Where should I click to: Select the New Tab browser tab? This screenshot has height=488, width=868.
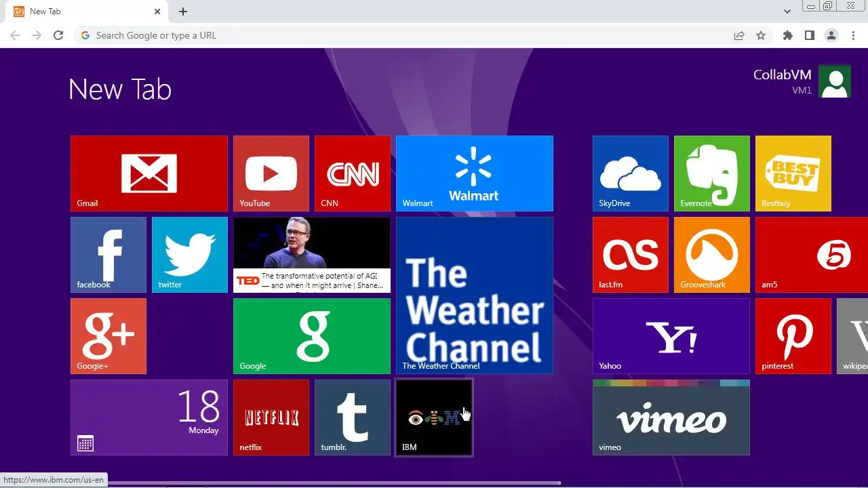[x=85, y=12]
